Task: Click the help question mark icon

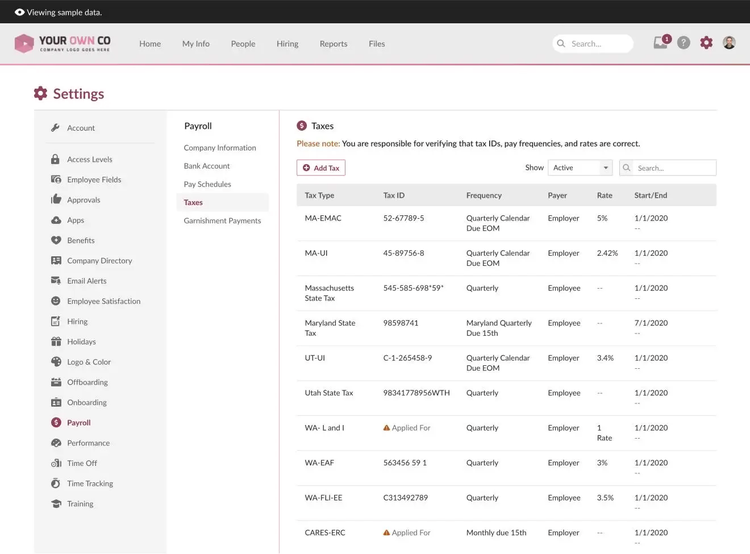Action: click(x=684, y=43)
